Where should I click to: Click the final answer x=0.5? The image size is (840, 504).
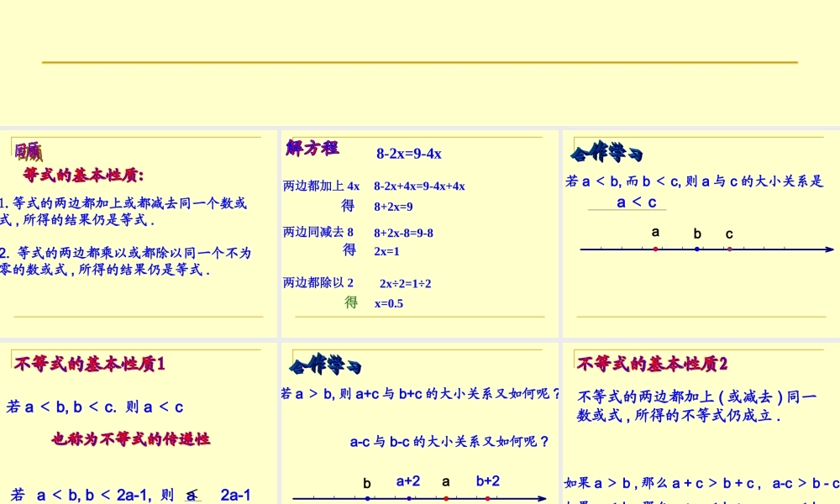tap(389, 304)
